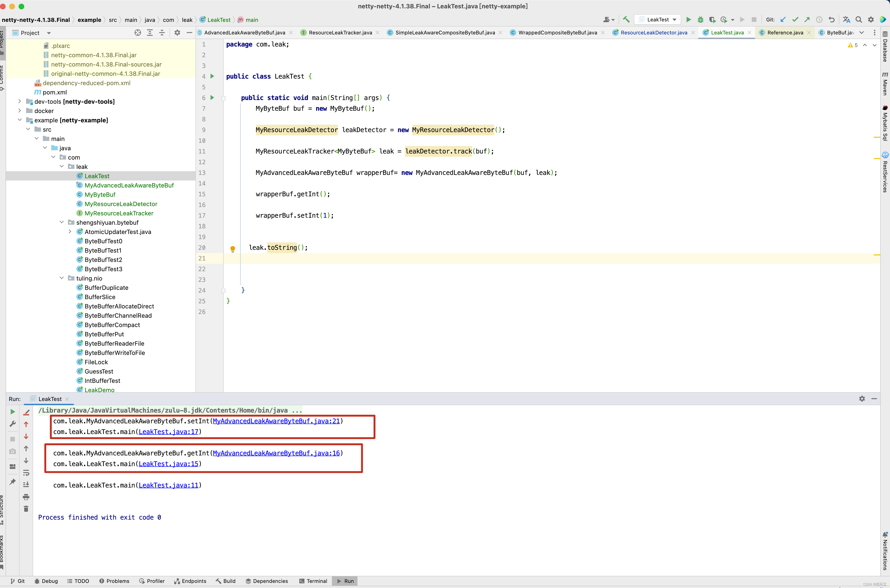Click the Collapse All icon in Project panel
Viewport: 890px width, 588px height.
pos(162,33)
